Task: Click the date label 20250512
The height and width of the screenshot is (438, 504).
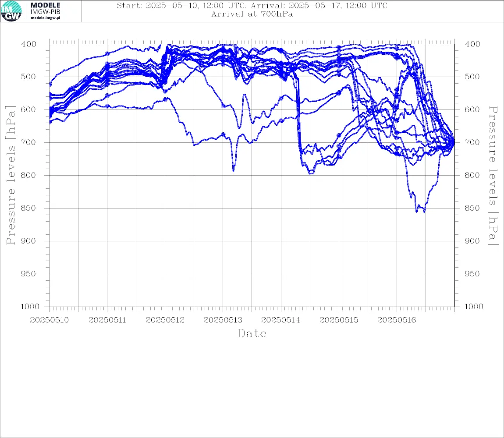Action: [165, 320]
